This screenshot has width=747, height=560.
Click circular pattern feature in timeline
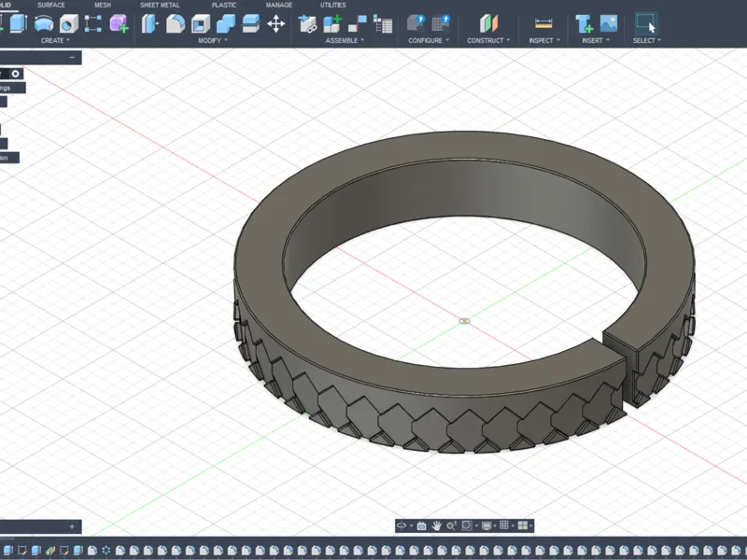106,551
